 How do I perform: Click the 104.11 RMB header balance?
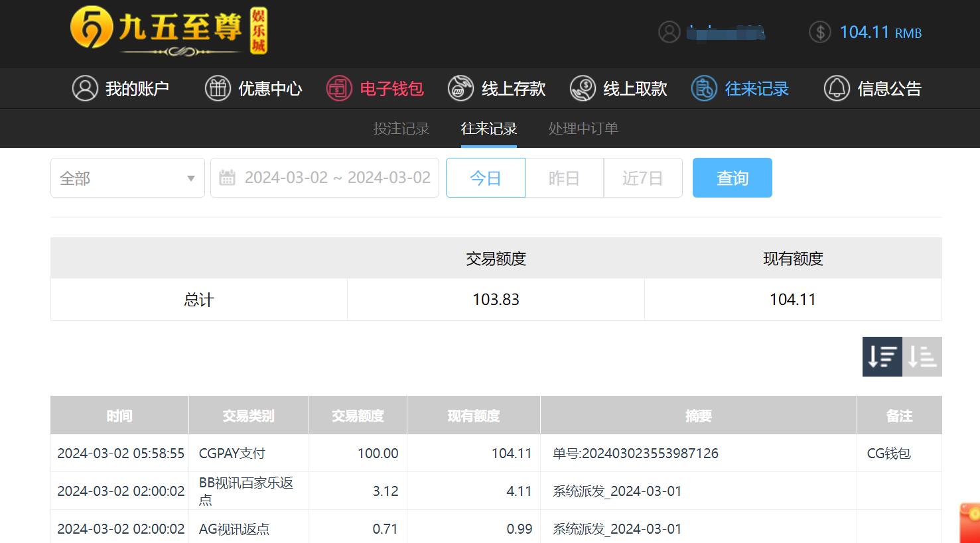pos(880,32)
